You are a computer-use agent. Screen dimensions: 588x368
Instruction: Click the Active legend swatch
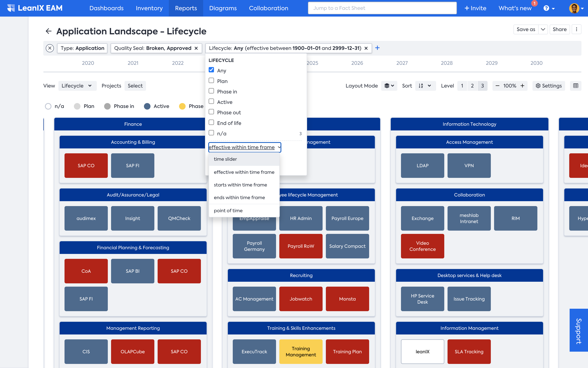pyautogui.click(x=147, y=106)
